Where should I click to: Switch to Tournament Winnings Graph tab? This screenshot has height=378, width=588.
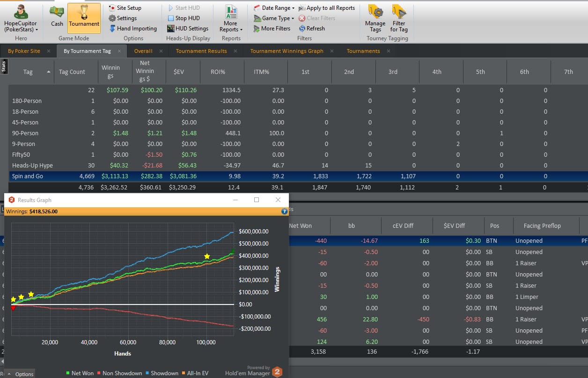point(287,51)
